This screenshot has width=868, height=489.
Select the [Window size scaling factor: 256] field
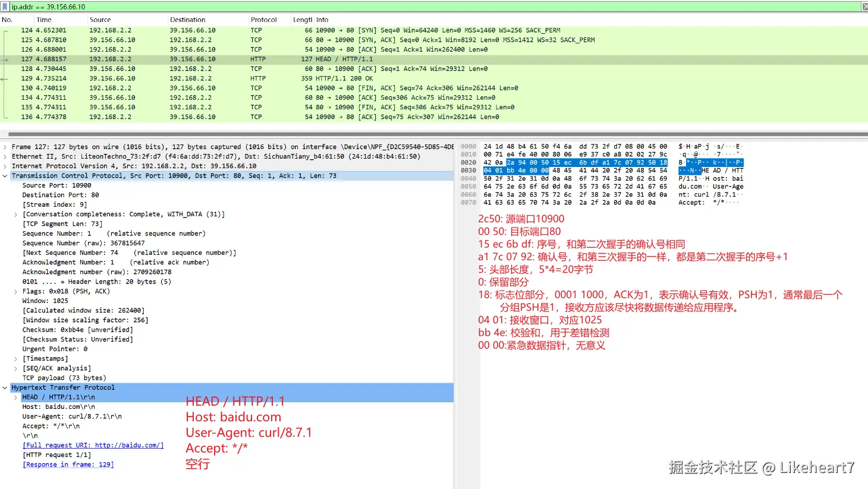coord(86,320)
